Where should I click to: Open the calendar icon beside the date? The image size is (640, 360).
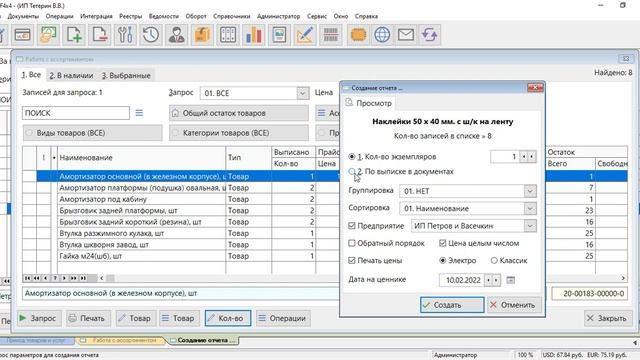511,280
